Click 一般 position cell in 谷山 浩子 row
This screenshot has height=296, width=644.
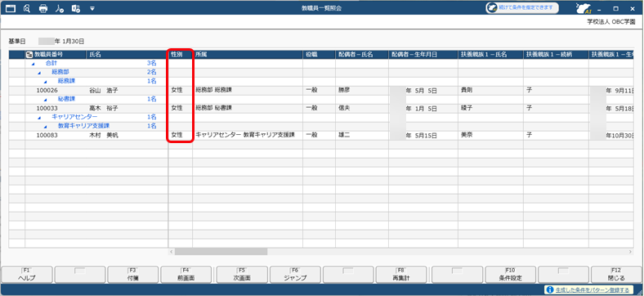click(319, 90)
